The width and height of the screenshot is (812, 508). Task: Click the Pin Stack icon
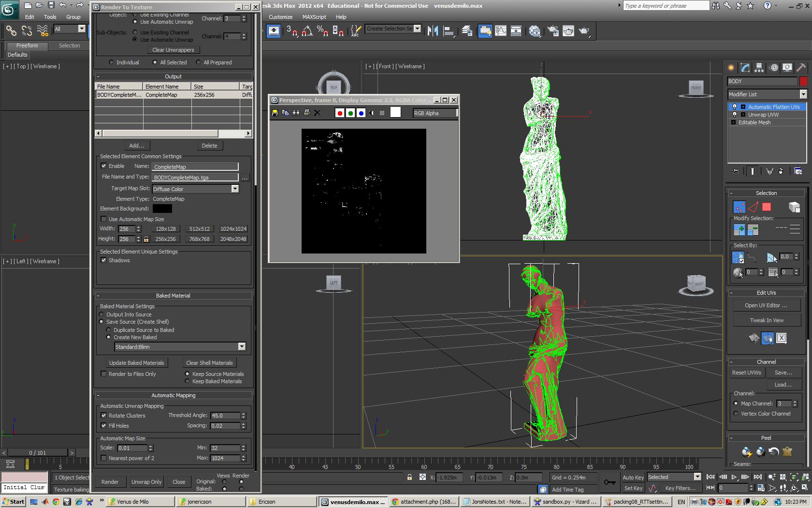[736, 171]
